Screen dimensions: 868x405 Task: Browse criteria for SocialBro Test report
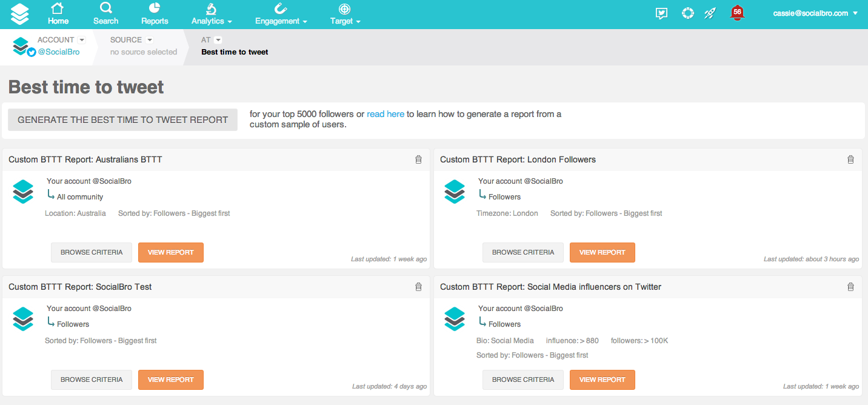(x=92, y=380)
